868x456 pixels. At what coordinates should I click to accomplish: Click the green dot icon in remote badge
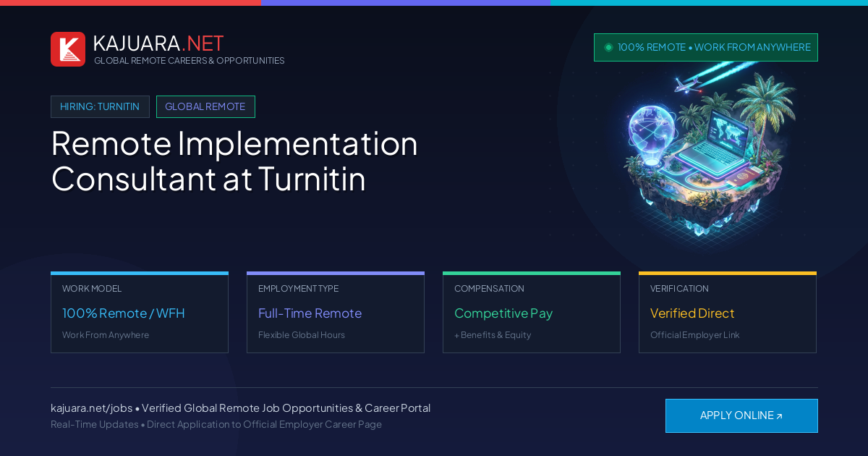[x=608, y=47]
